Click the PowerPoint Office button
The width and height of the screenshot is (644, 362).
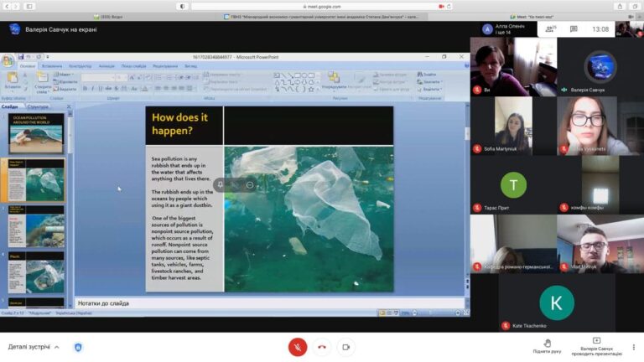click(x=8, y=61)
